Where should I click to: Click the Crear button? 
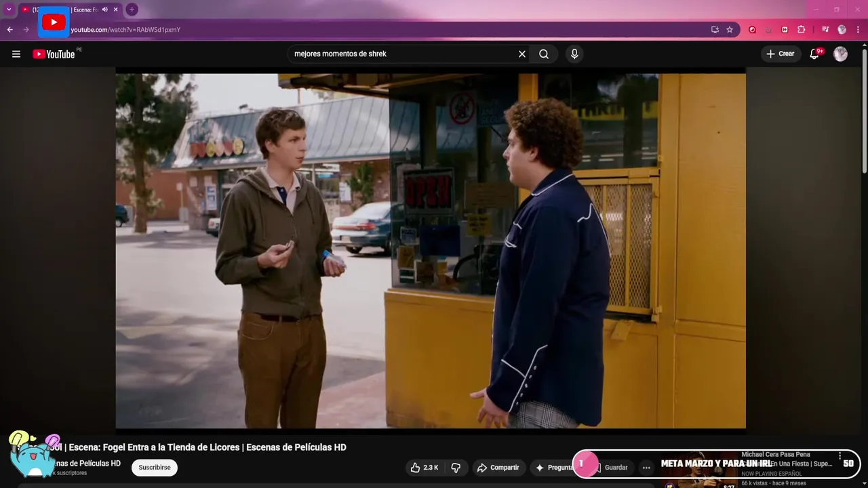click(781, 54)
